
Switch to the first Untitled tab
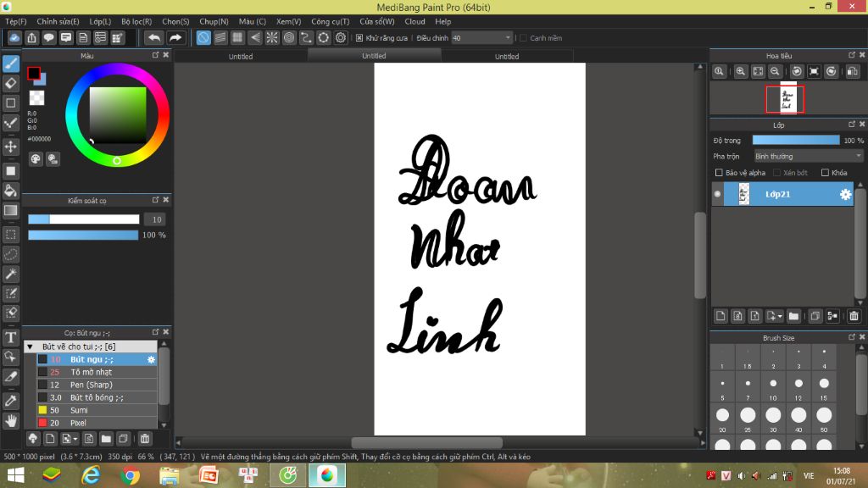pos(241,56)
